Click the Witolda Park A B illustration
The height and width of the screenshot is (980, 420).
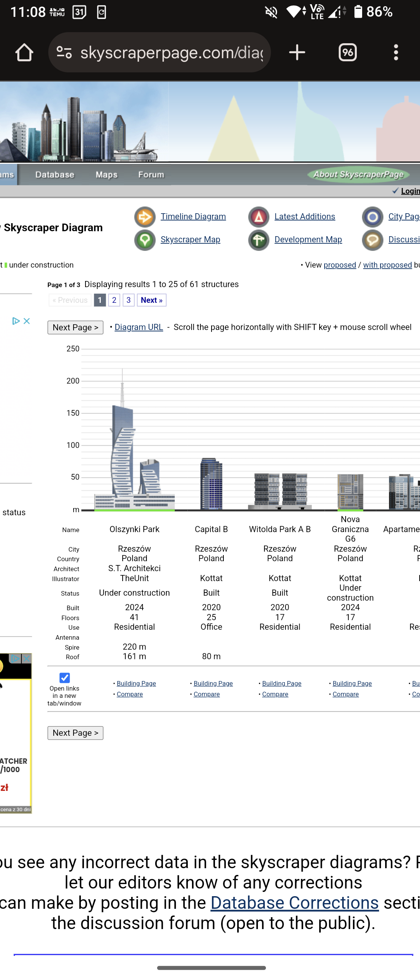coord(280,491)
